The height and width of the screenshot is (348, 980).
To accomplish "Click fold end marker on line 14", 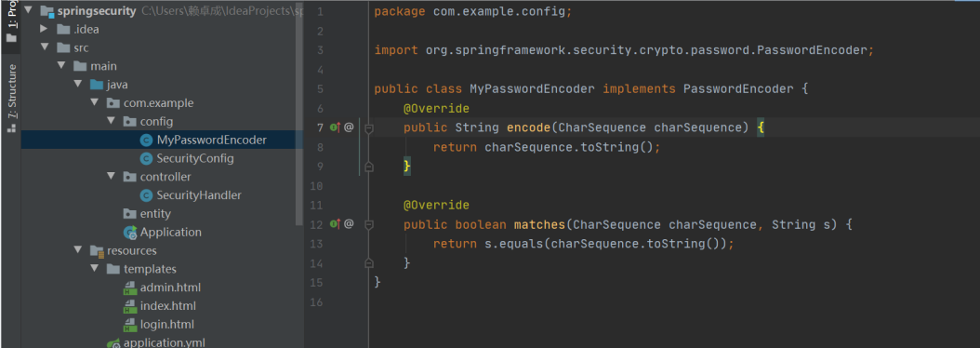I will [x=369, y=263].
